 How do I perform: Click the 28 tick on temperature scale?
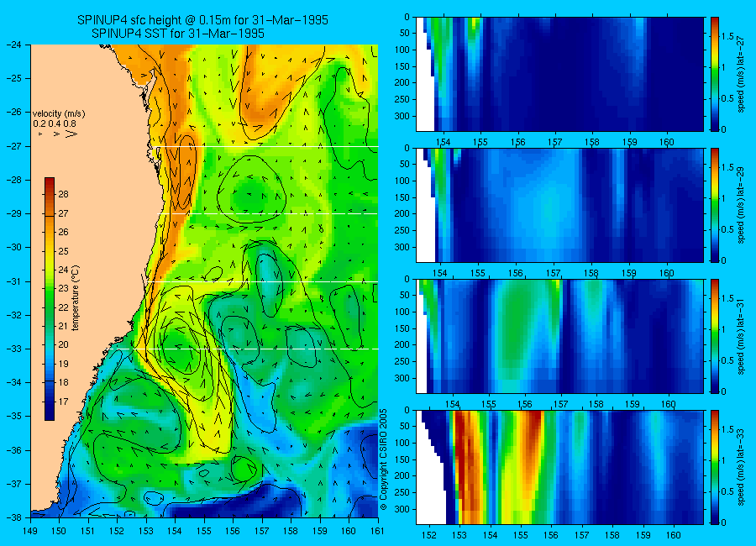(63, 194)
